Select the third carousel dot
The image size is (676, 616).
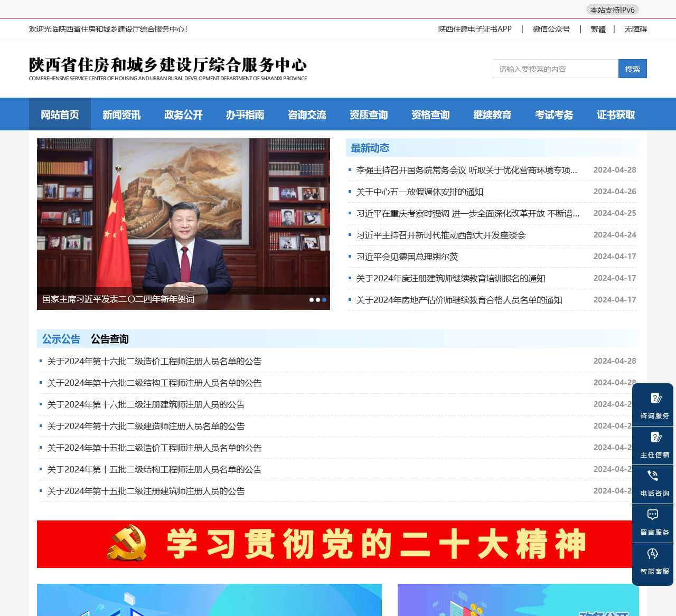pos(324,299)
